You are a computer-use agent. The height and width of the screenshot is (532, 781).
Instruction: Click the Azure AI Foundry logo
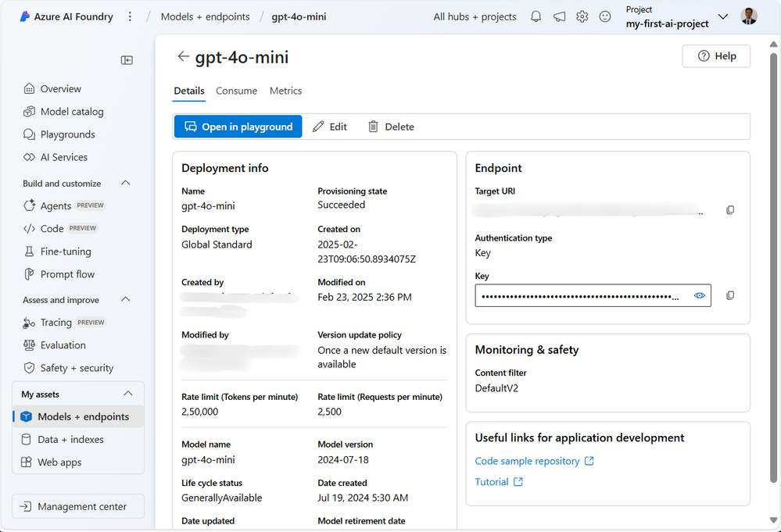pyautogui.click(x=24, y=16)
